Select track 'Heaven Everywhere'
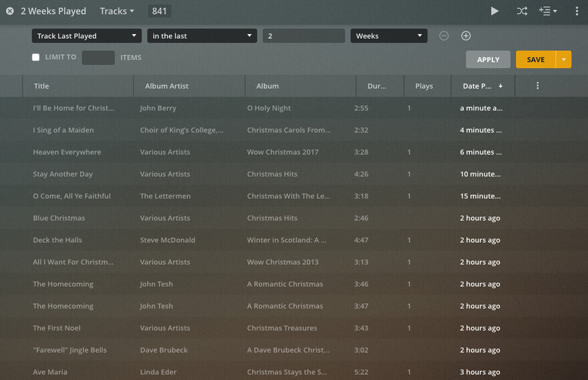The width and height of the screenshot is (588, 380). tap(67, 152)
